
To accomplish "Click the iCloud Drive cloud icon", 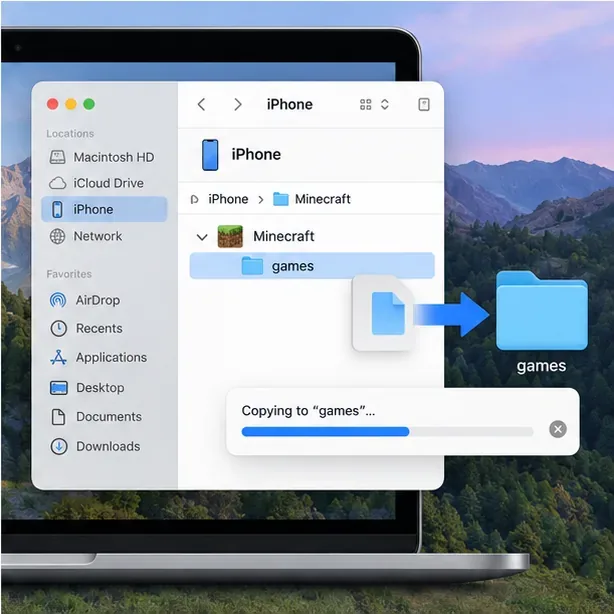I will pyautogui.click(x=57, y=183).
